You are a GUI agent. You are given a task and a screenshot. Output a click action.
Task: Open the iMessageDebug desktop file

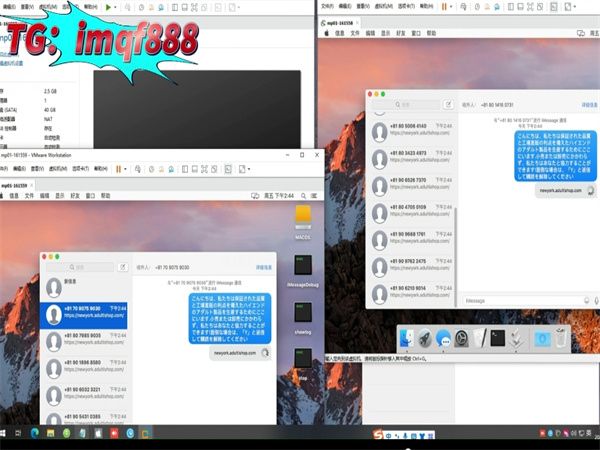point(301,267)
